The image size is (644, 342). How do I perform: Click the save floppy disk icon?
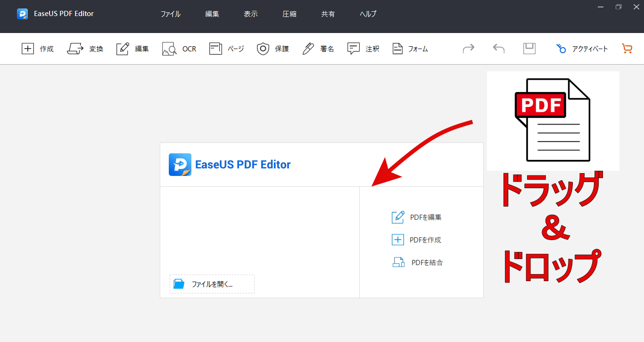tap(529, 48)
